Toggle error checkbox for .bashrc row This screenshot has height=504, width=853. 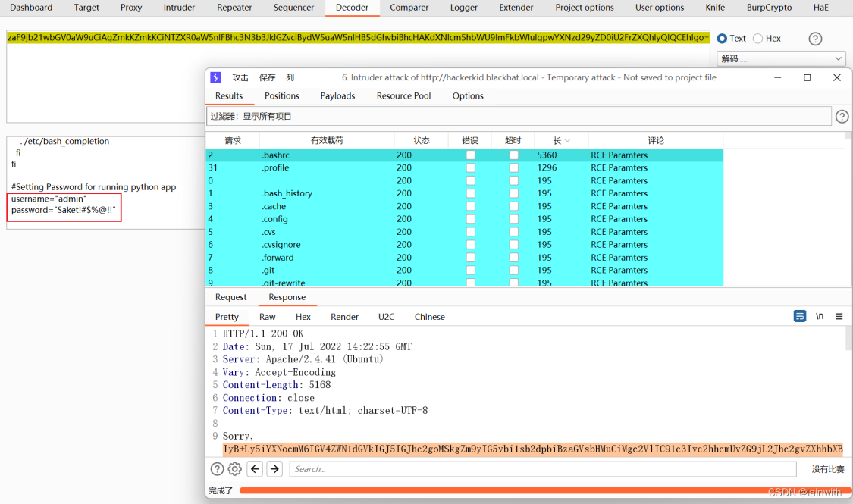tap(471, 155)
